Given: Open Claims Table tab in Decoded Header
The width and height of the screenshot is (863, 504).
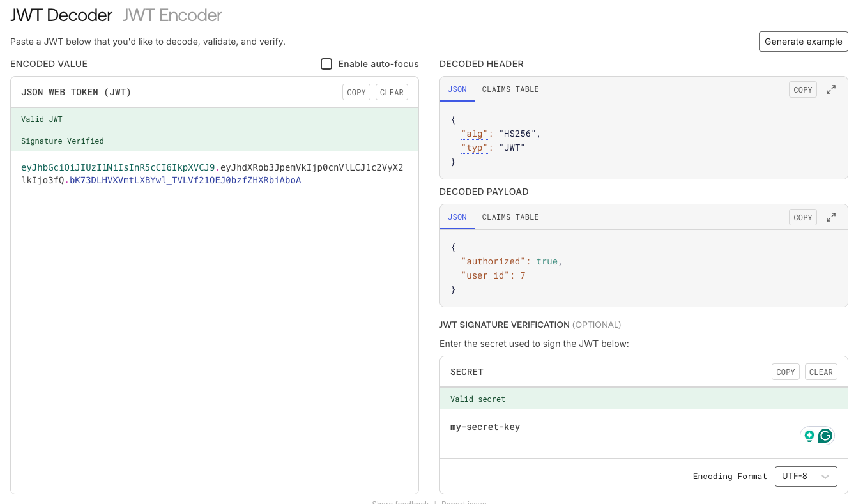Looking at the screenshot, I should point(510,89).
